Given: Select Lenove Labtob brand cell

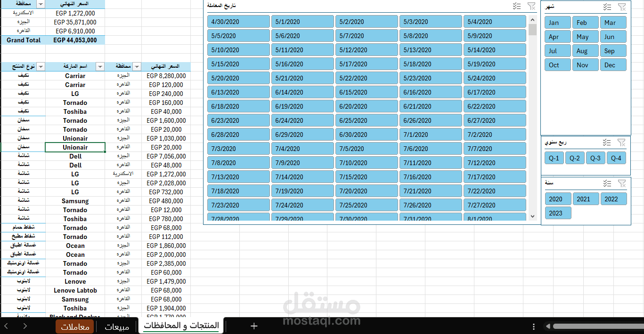Looking at the screenshot, I should pos(75,290).
